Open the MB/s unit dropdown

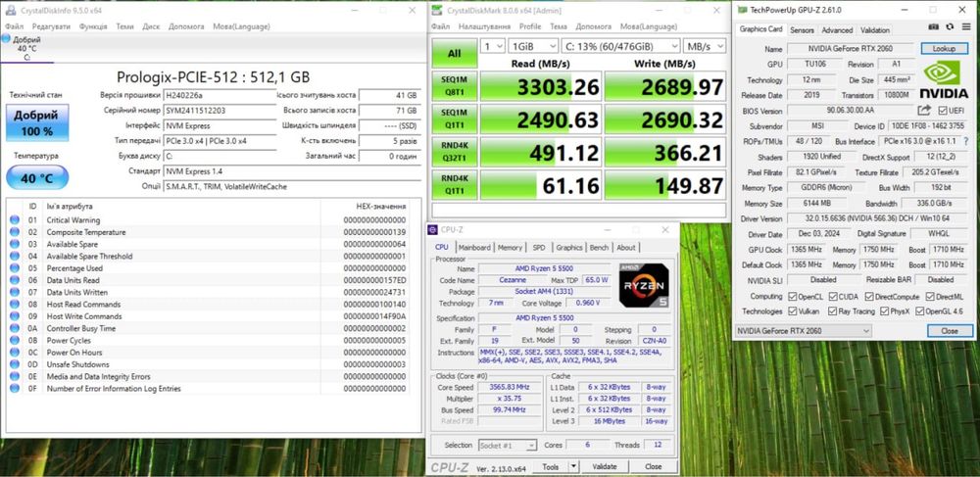tap(705, 46)
